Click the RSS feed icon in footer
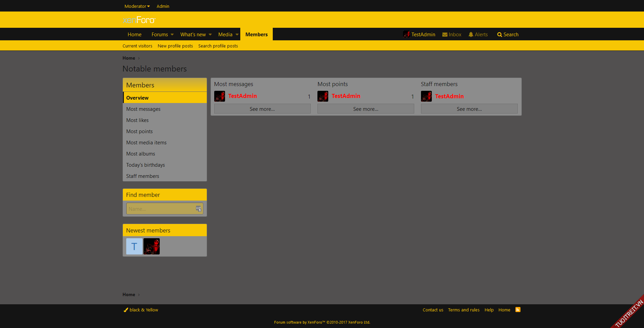The image size is (644, 328). click(x=518, y=310)
